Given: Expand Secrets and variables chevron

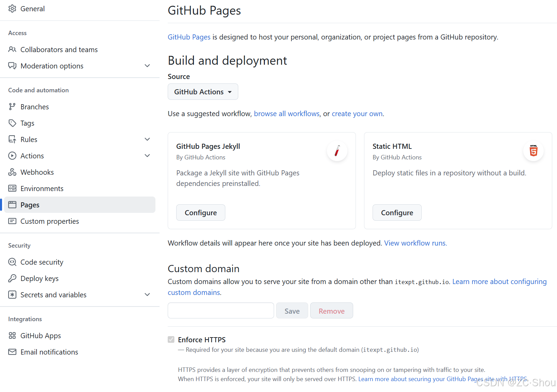Looking at the screenshot, I should pyautogui.click(x=147, y=295).
